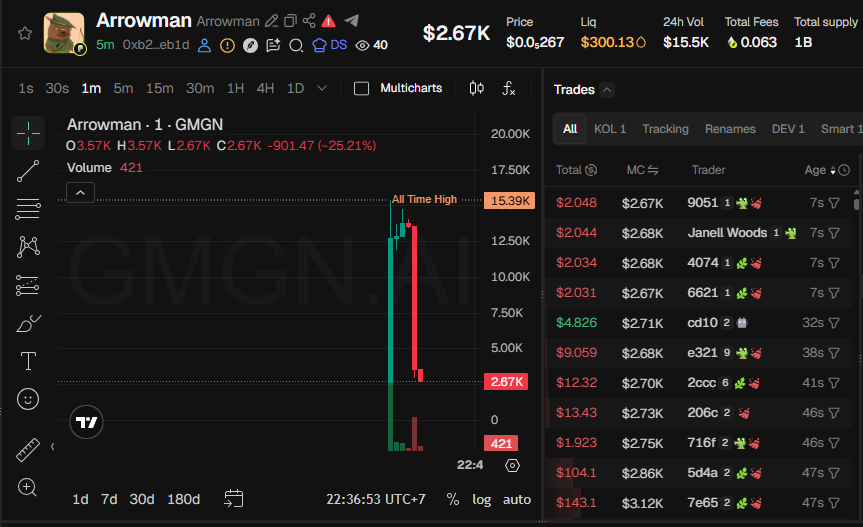Sort trades by Age arrows
This screenshot has height=527, width=863.
pos(833,170)
